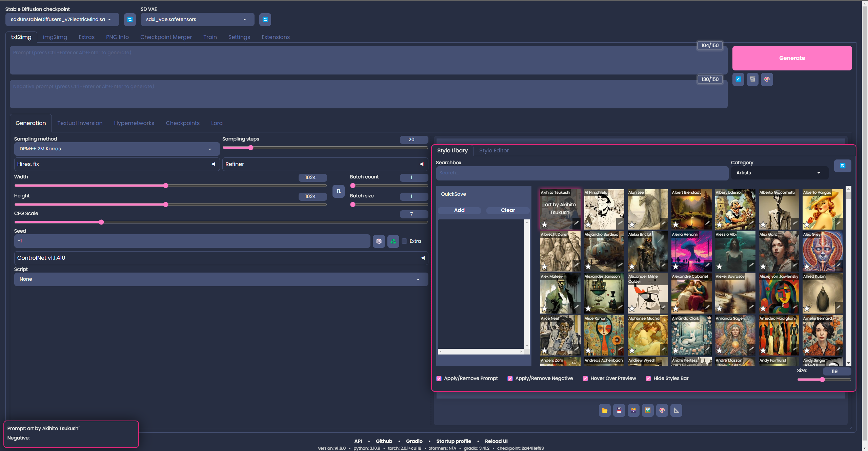
Task: Click the trash icon under Generate
Action: (752, 79)
